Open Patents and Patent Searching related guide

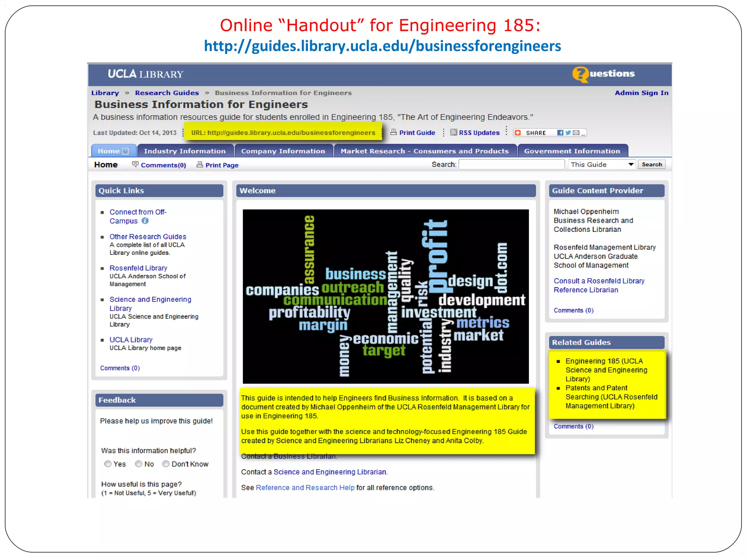coord(611,397)
